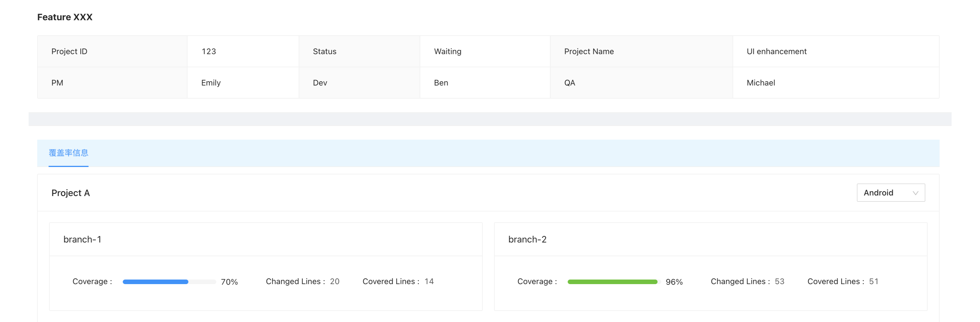Click the Status label cell
Image resolution: width=980 pixels, height=322 pixels.
click(359, 51)
